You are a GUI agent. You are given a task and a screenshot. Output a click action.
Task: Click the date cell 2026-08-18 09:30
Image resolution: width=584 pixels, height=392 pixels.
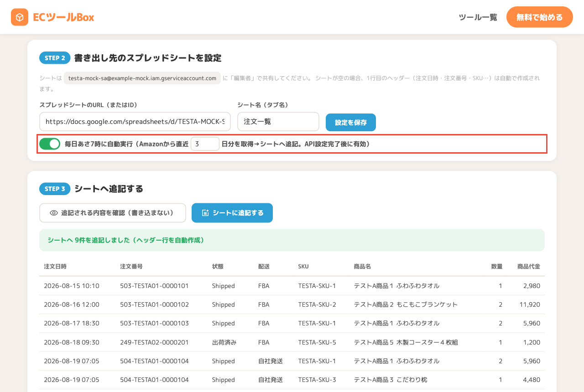tap(72, 342)
